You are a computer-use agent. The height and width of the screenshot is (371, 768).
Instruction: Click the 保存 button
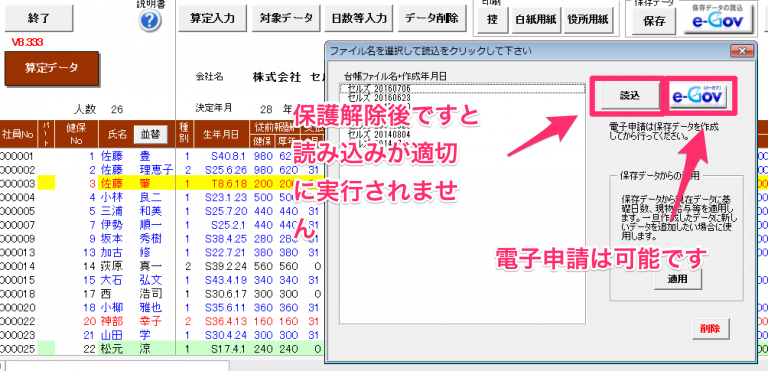(x=654, y=21)
